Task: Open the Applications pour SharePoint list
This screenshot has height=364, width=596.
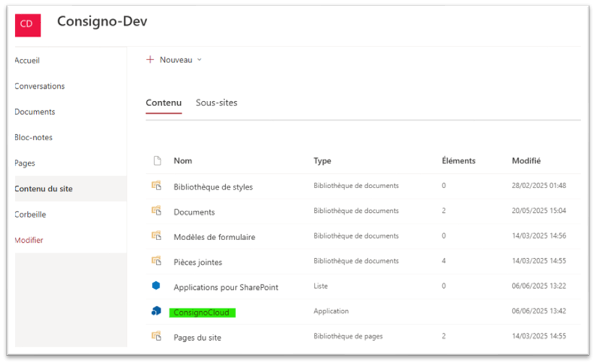Action: (x=226, y=287)
